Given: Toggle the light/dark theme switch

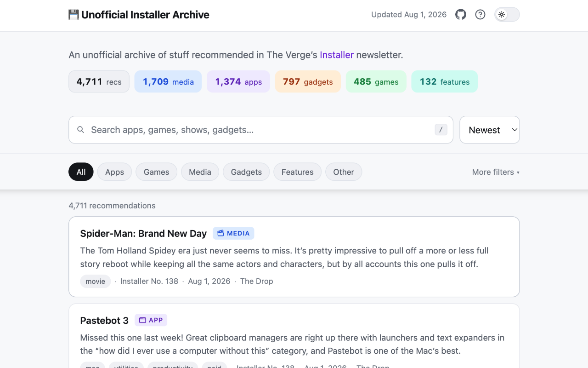Looking at the screenshot, I should click(x=507, y=15).
